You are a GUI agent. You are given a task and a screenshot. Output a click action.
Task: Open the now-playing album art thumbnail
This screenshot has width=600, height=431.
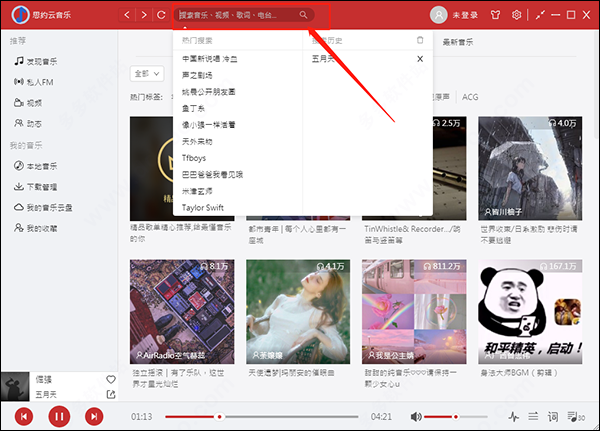tap(15, 386)
